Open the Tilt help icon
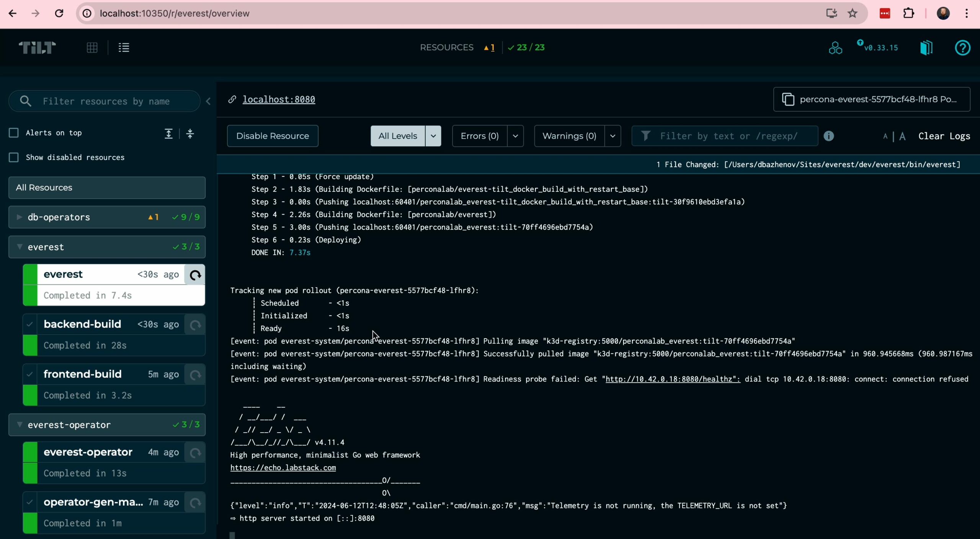Screen dimensions: 980x539 [962, 48]
